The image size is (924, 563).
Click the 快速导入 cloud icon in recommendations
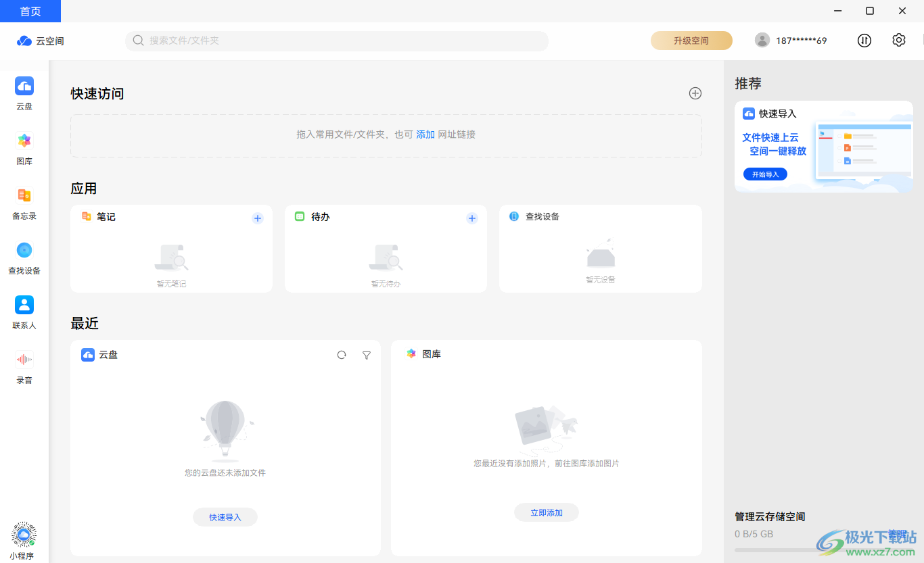point(749,114)
